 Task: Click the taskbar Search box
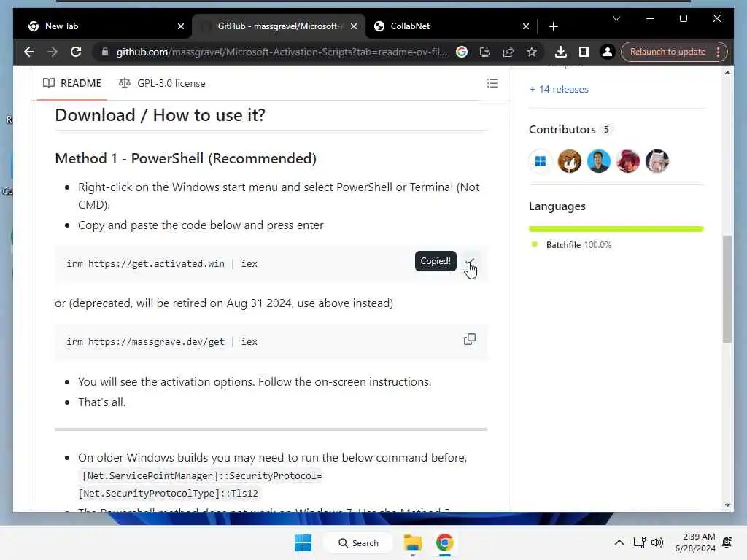[358, 542]
